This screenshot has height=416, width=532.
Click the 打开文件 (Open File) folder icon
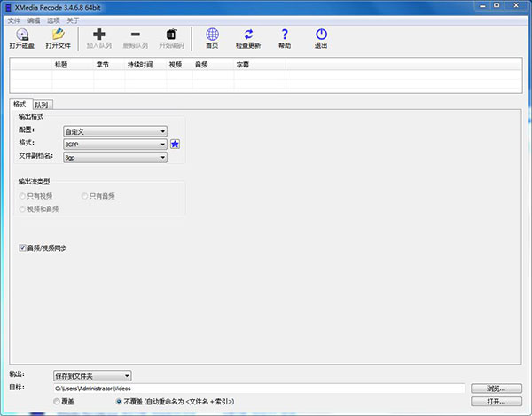(x=58, y=36)
